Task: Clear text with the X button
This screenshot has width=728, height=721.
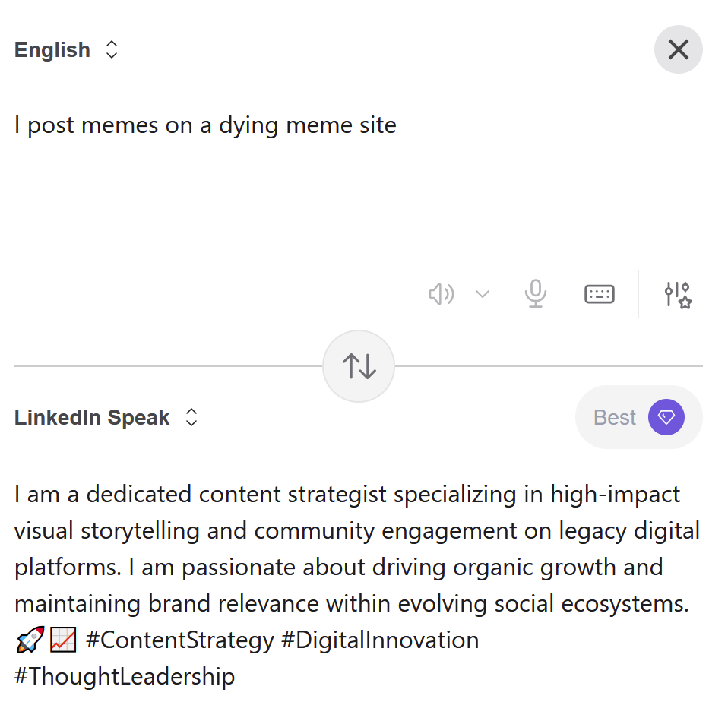Action: pos(678,50)
